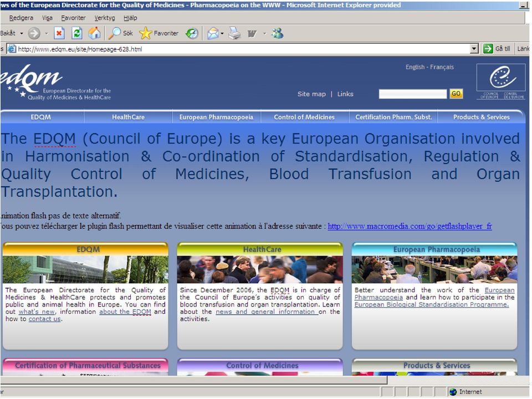Select the European Pharmacopoeia navigation tab
The image size is (532, 399).
pyautogui.click(x=216, y=117)
